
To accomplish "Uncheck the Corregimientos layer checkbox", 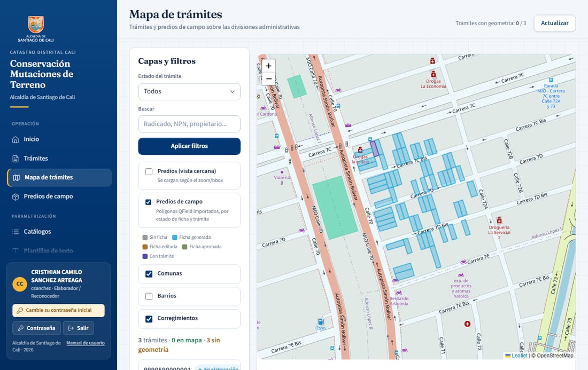I will (149, 319).
